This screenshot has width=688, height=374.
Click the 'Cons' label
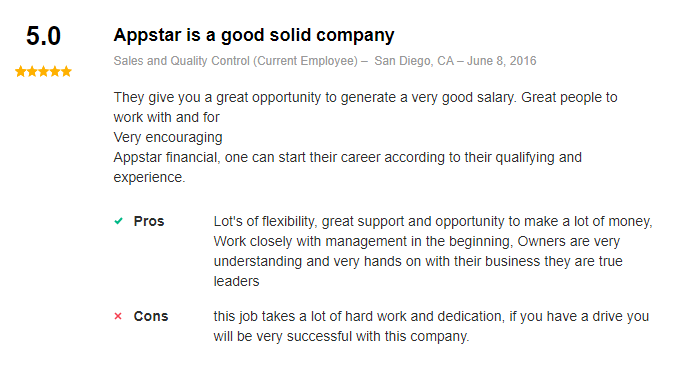(x=150, y=316)
